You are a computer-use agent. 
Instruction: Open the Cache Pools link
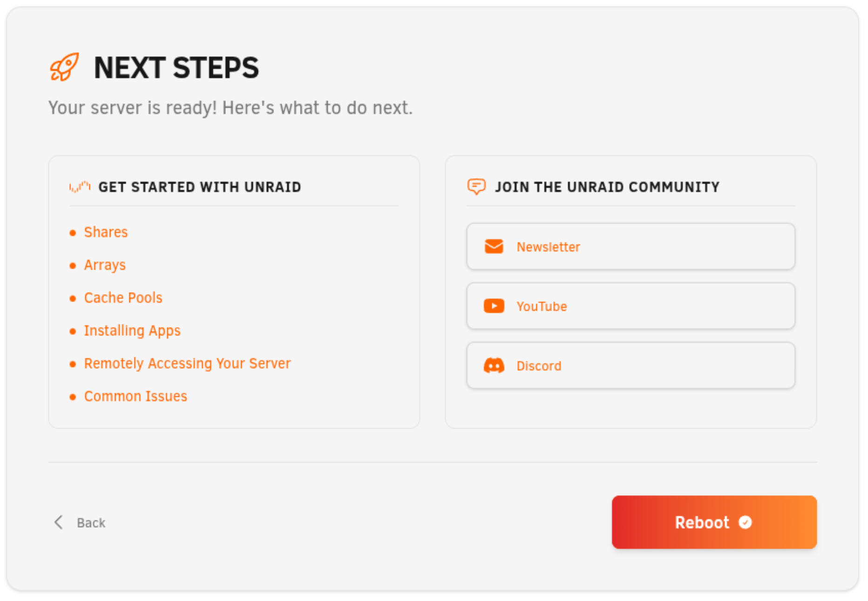pos(123,297)
